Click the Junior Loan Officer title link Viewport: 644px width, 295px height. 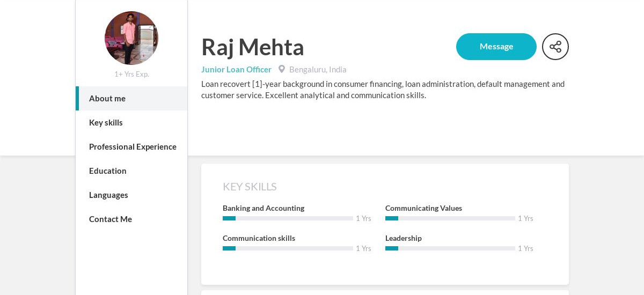click(x=236, y=69)
